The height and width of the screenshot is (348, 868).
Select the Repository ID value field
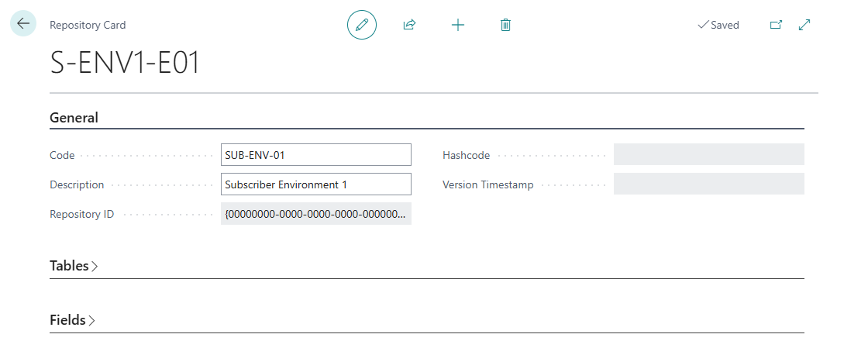coord(315,214)
